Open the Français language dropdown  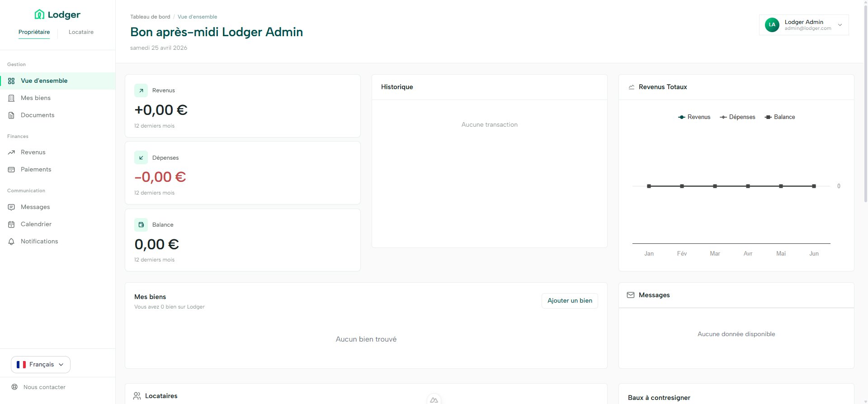click(x=41, y=365)
